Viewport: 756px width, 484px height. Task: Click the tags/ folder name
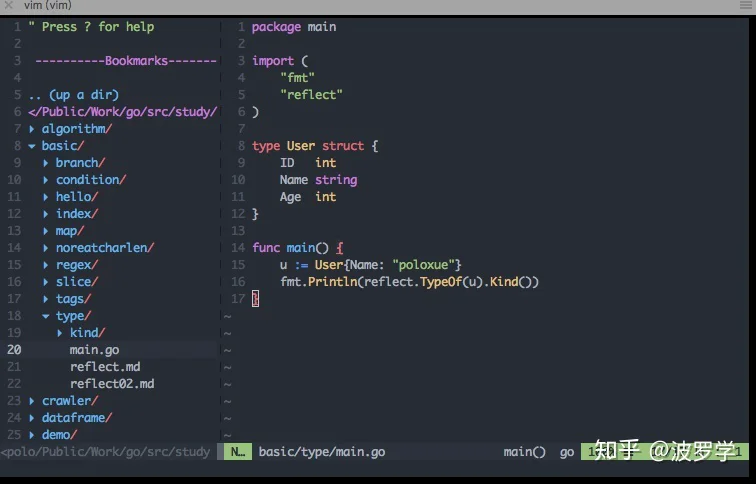click(x=73, y=299)
